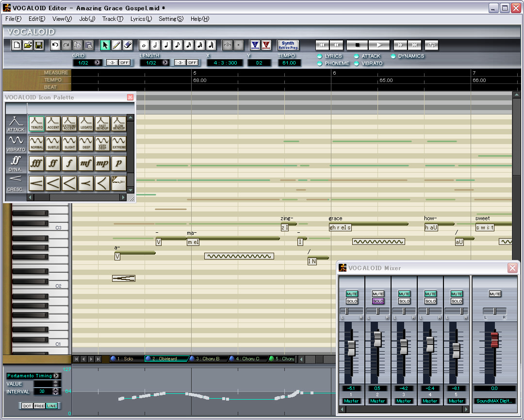Image resolution: width=524 pixels, height=420 pixels.
Task: Pick the Tenuto attack icon
Action: pyautogui.click(x=36, y=123)
